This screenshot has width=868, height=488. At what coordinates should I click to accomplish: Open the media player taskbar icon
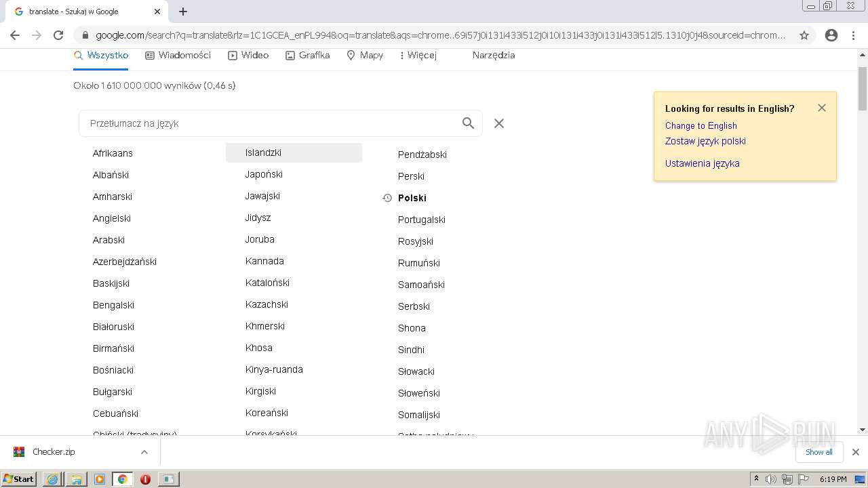100,479
